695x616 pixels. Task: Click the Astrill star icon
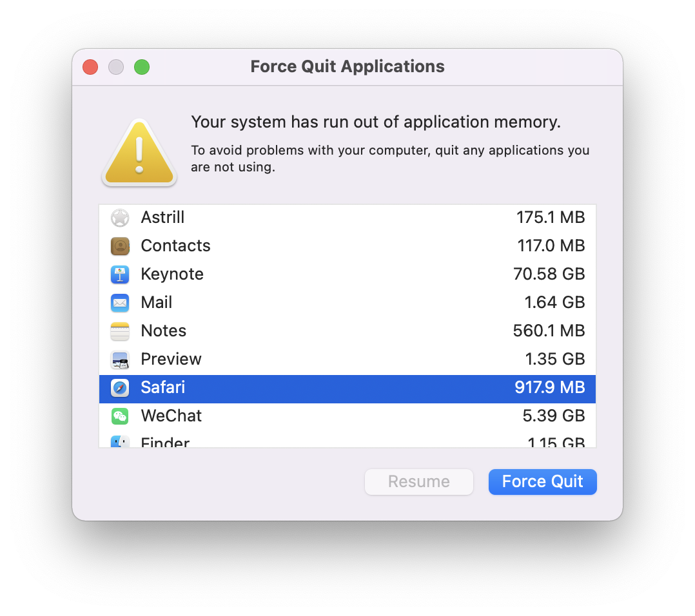(120, 218)
